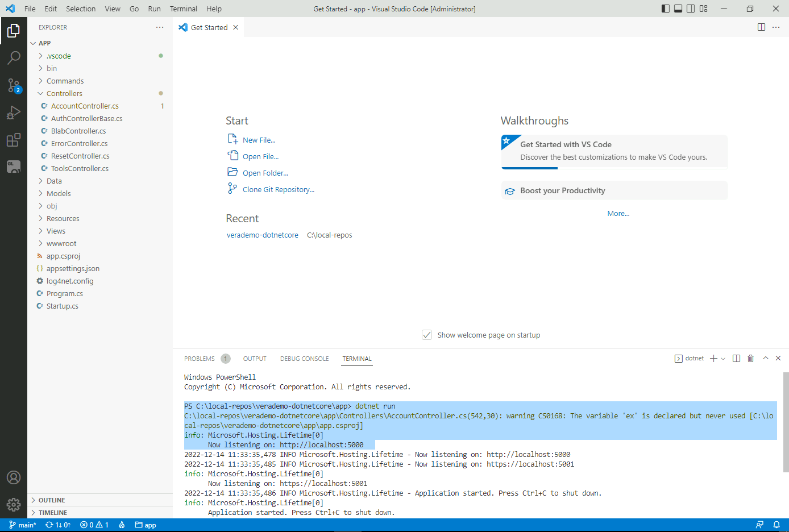Open notifications via the status bar bell
Image resolution: width=789 pixels, height=532 pixels.
tap(776, 525)
